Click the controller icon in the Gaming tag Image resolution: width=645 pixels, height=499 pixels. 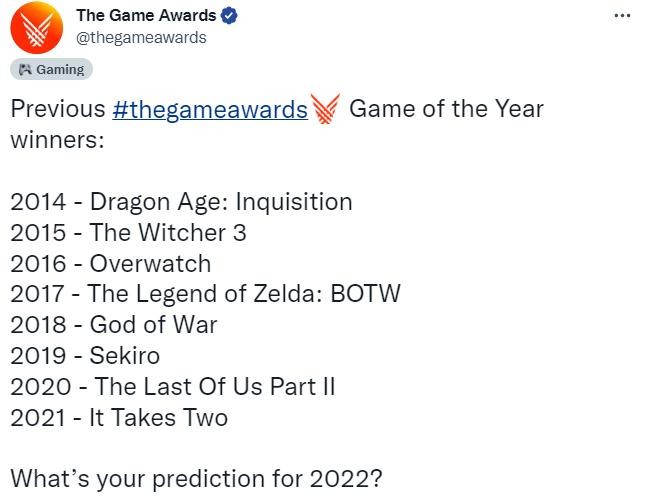click(24, 70)
